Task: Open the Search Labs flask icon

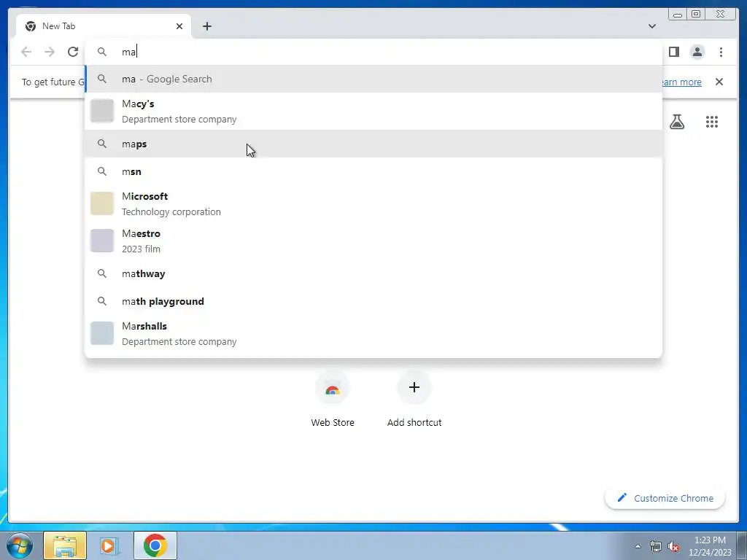Action: click(x=677, y=122)
